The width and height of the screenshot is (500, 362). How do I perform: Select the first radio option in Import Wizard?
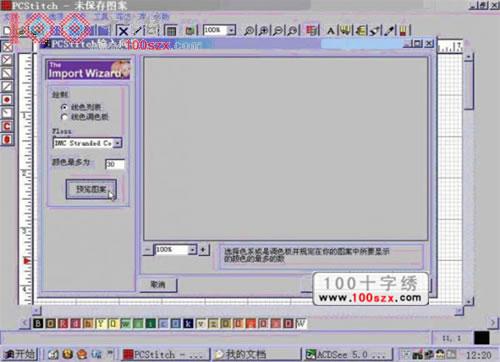pyautogui.click(x=64, y=107)
